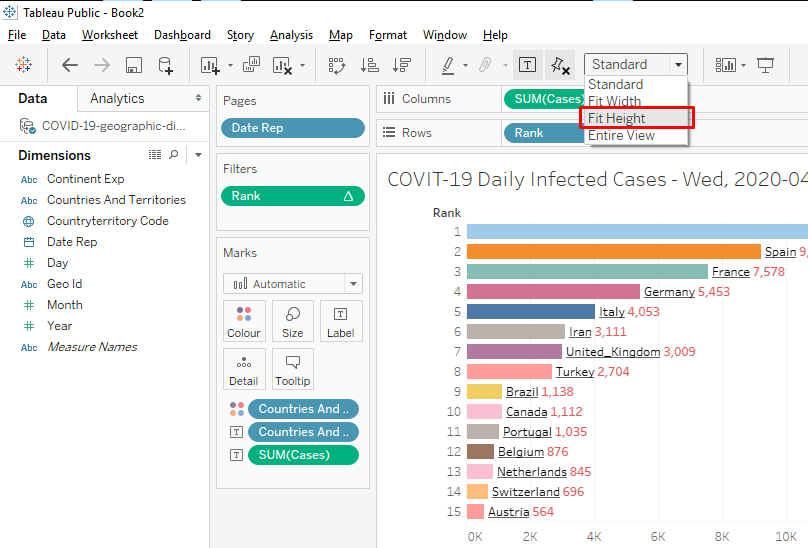The width and height of the screenshot is (808, 548).
Task: Open the Standard fit dropdown arrow
Action: 679,65
